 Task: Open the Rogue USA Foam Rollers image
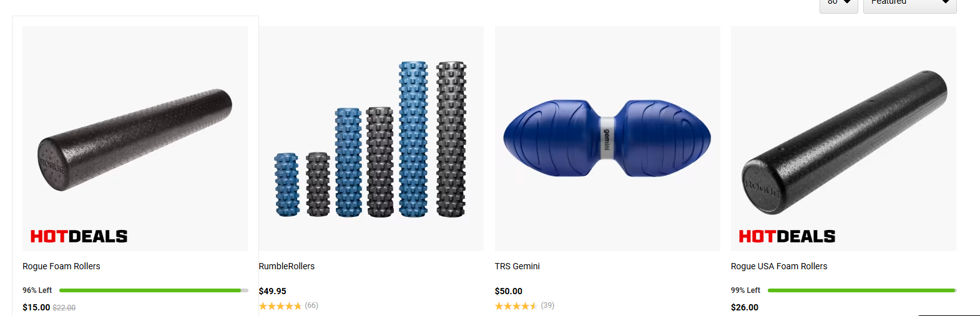[843, 138]
